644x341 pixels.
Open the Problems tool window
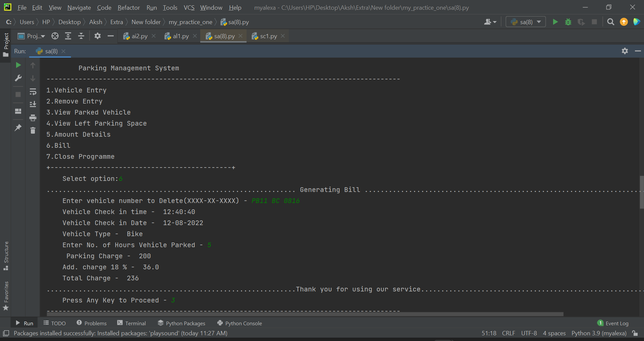(92, 323)
